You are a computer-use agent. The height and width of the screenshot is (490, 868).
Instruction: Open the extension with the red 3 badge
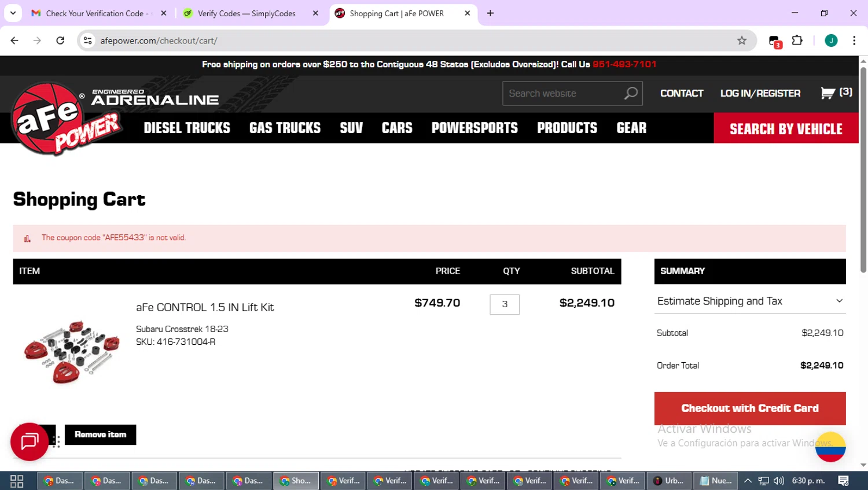(775, 41)
